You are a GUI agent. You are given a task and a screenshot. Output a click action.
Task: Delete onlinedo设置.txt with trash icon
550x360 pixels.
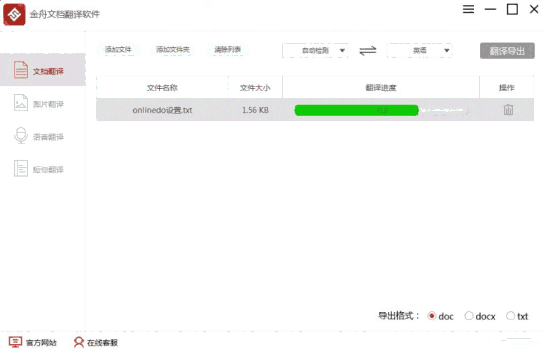point(508,110)
